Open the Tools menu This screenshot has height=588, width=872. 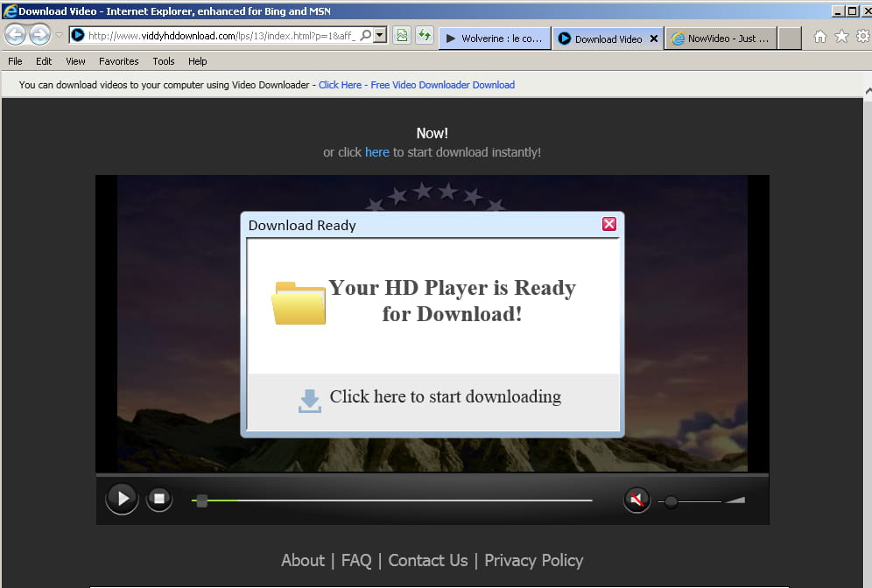pyautogui.click(x=164, y=61)
